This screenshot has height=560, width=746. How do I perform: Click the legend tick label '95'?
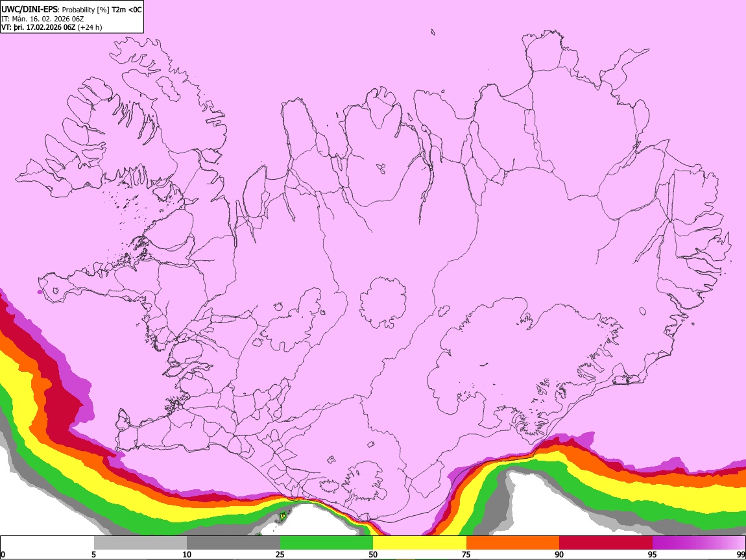(653, 555)
